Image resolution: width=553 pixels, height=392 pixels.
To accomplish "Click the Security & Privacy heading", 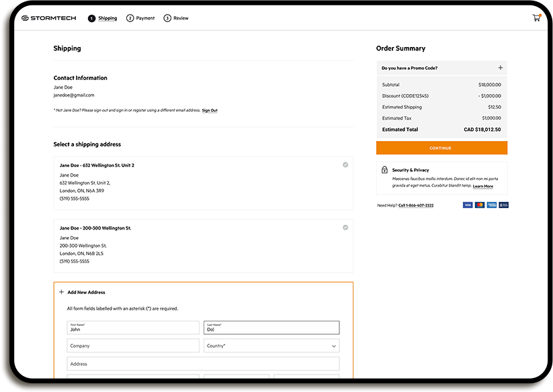I will [411, 170].
